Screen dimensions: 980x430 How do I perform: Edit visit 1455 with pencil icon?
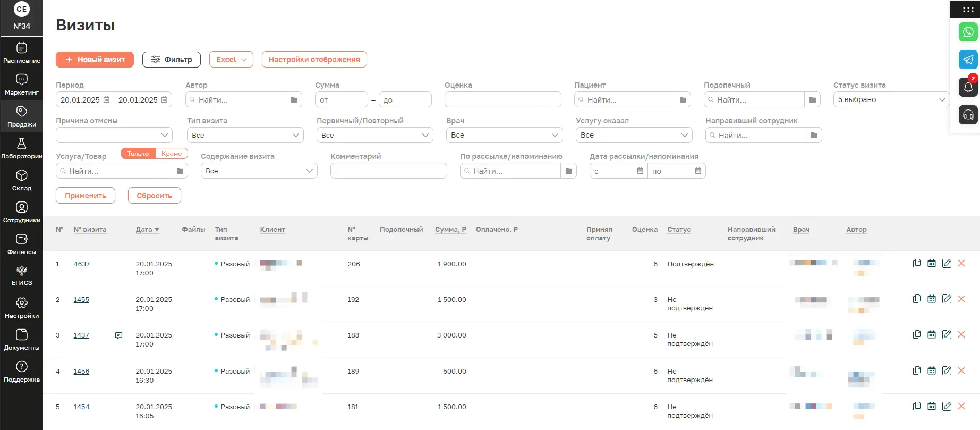pos(947,299)
